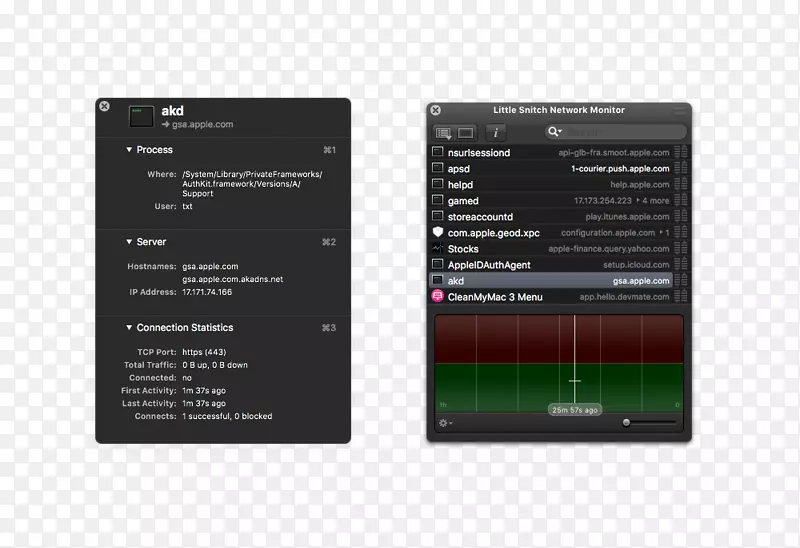Close the Little Snitch Network Monitor window

point(436,110)
